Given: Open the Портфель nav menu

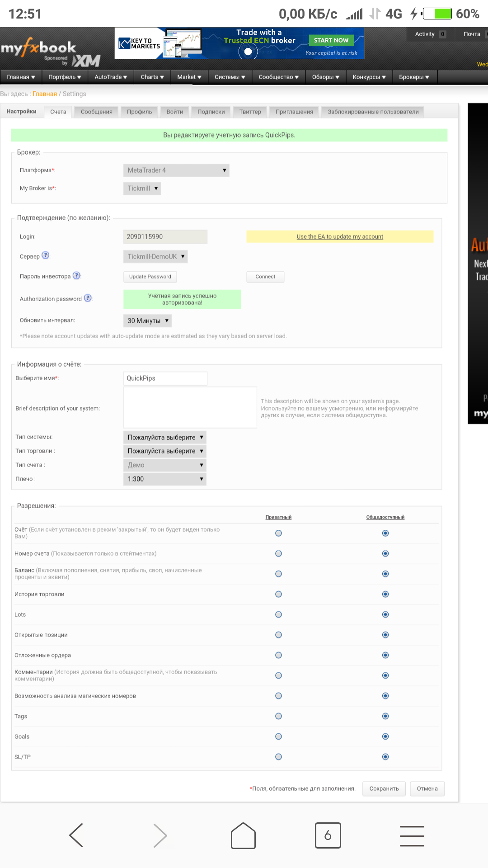Looking at the screenshot, I should click(x=65, y=77).
